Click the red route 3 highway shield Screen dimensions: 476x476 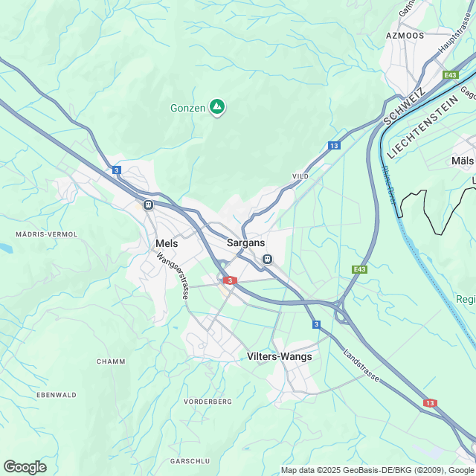230,280
